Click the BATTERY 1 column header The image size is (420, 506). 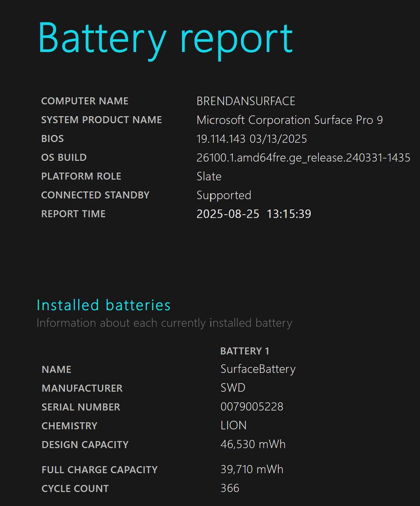(x=244, y=351)
